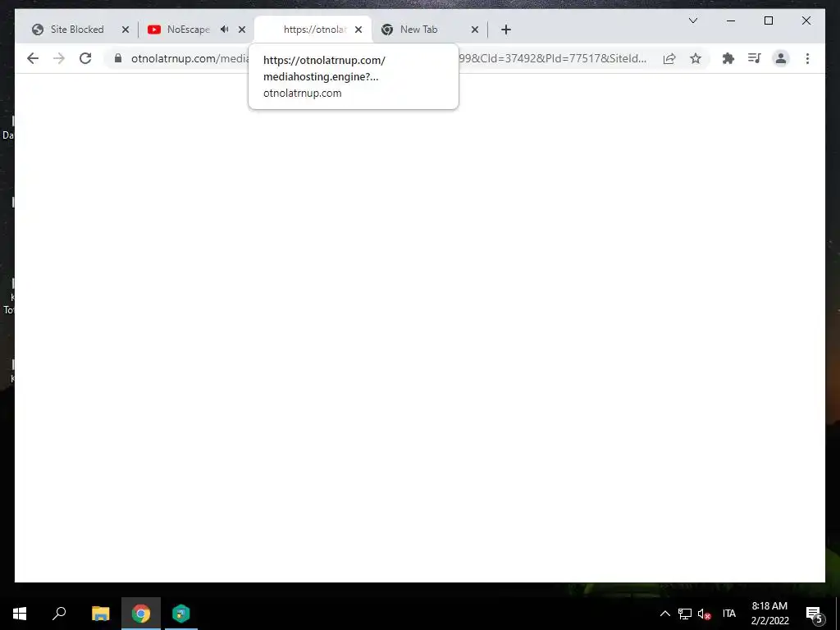
Task: Bookmark this tab with the star icon
Action: point(696,58)
